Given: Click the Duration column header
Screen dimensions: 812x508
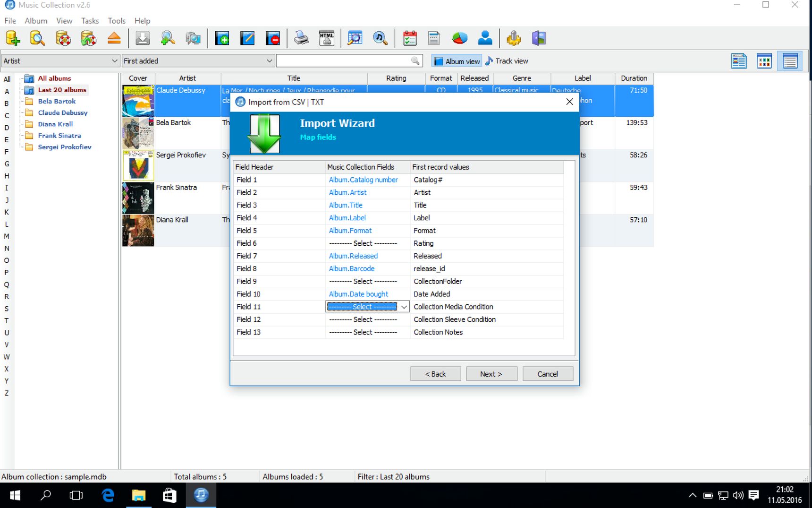Looking at the screenshot, I should click(x=634, y=78).
